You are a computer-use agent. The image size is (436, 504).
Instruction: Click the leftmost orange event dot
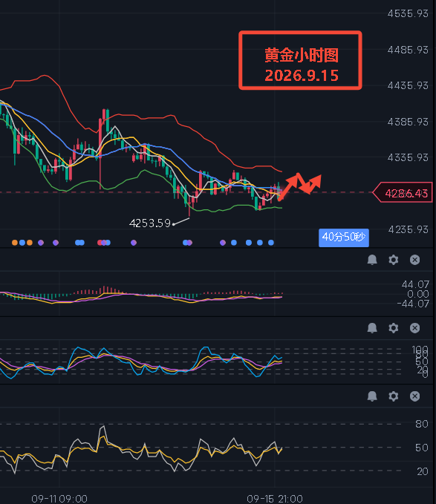click(14, 243)
